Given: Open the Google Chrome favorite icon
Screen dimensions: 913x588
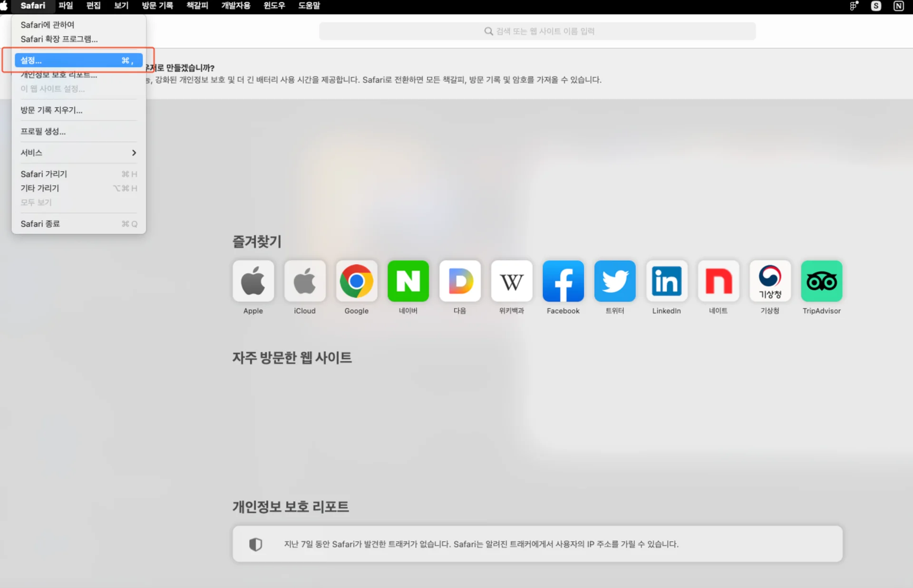Looking at the screenshot, I should click(356, 281).
